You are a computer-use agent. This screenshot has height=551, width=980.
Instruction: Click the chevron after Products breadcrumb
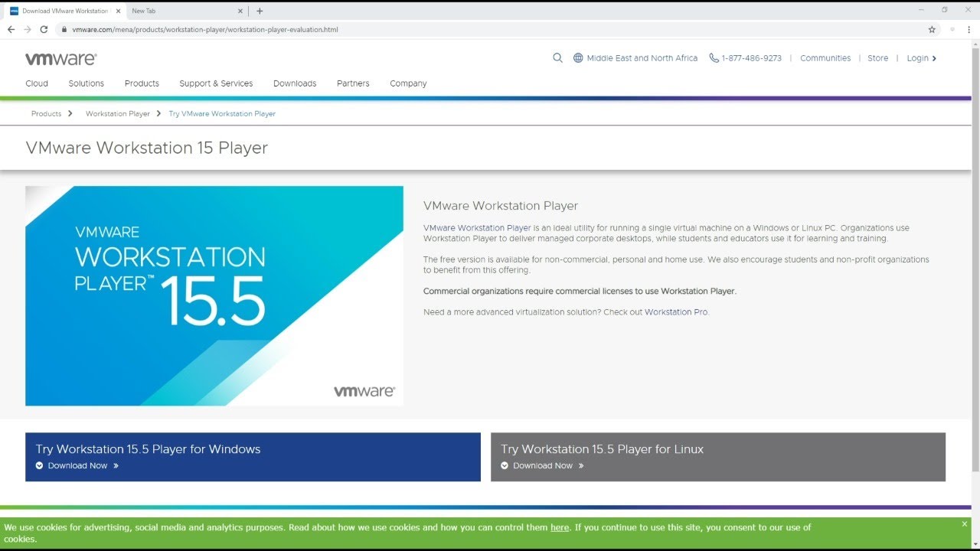pos(70,113)
